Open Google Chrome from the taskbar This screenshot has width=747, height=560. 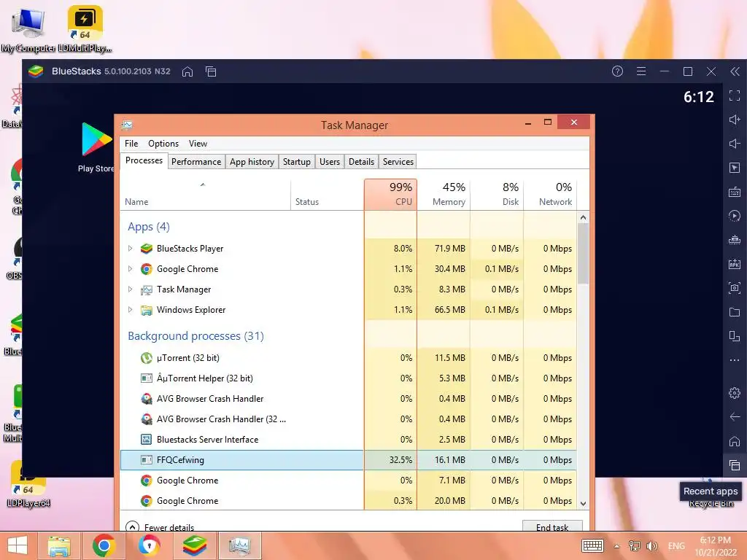pyautogui.click(x=104, y=545)
